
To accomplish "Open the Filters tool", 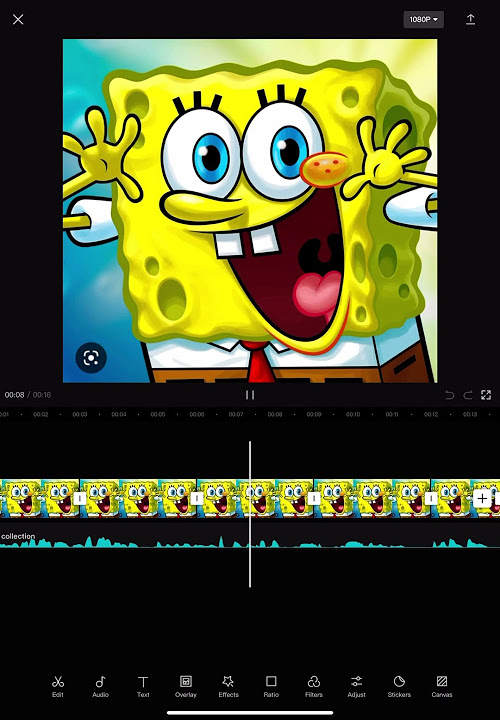I will coord(314,686).
